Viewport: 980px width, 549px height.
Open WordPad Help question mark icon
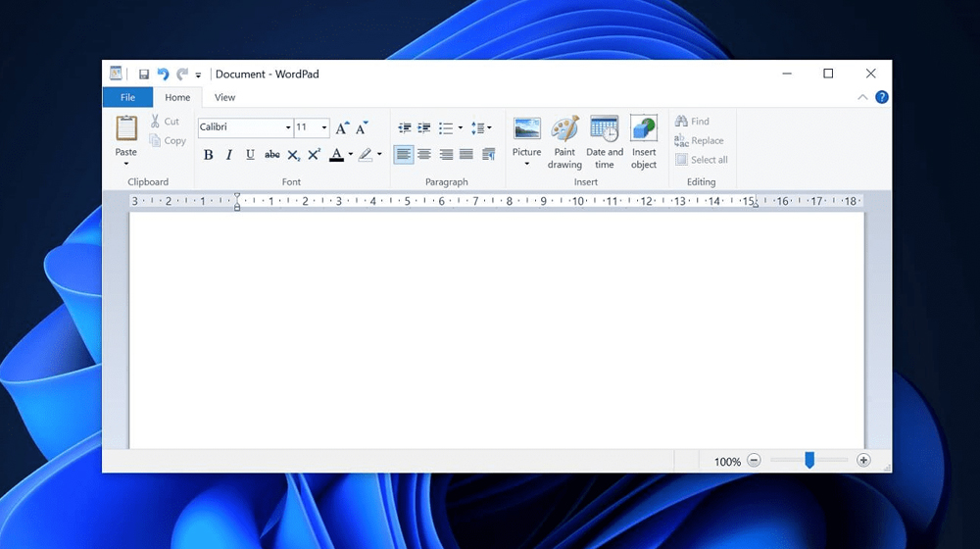click(x=882, y=97)
